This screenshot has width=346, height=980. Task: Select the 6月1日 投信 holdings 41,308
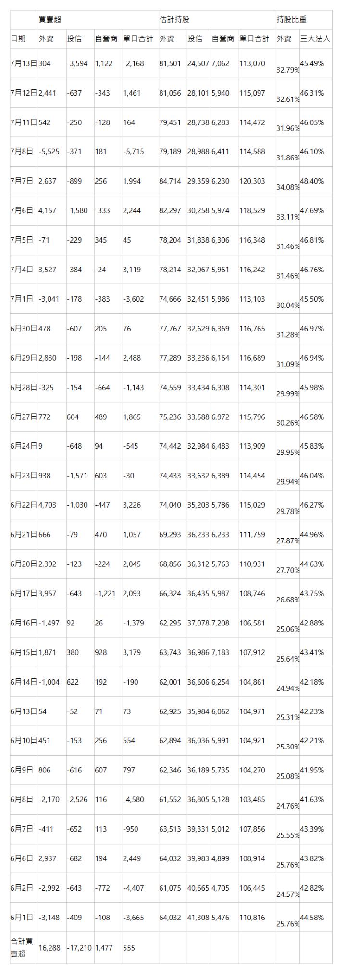point(198,918)
